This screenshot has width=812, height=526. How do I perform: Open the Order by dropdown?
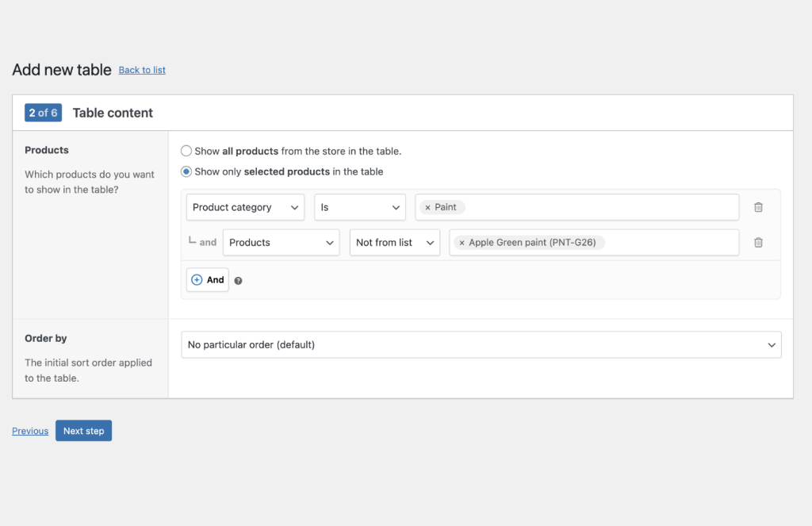click(x=481, y=344)
